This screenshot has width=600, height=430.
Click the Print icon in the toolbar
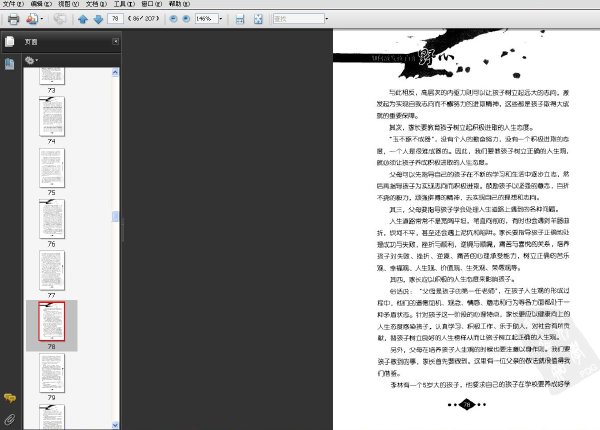(x=13, y=19)
